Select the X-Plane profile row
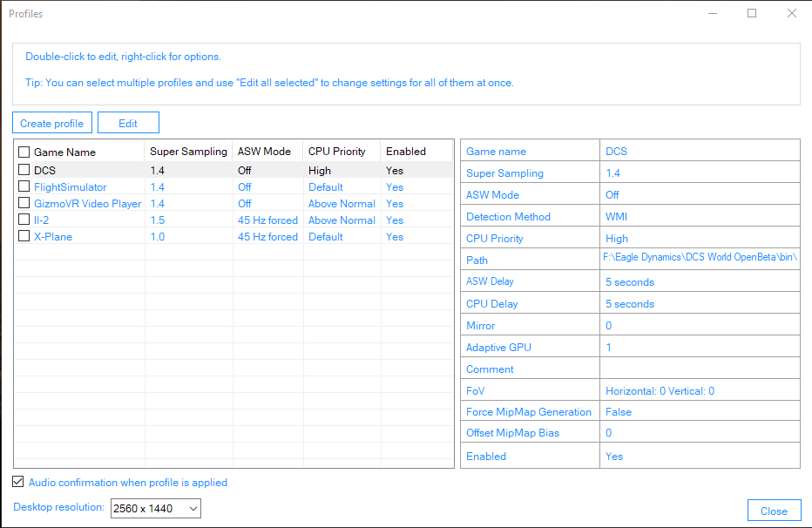 coord(233,236)
